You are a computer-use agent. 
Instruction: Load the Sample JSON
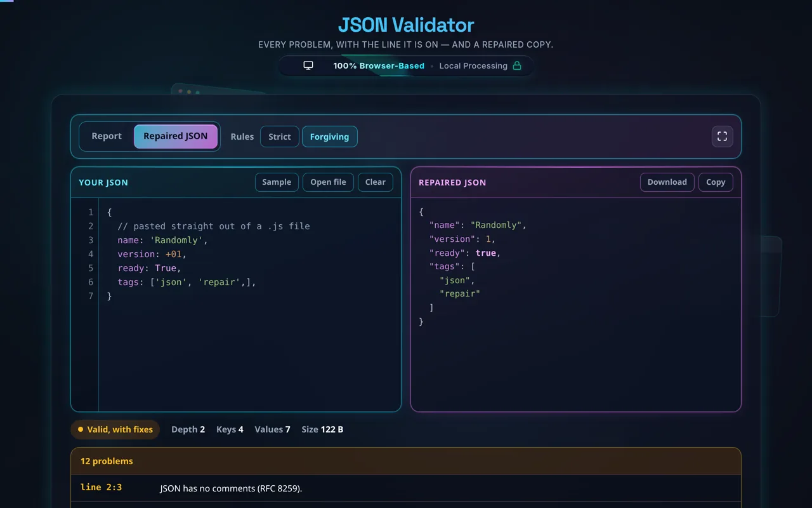[277, 182]
